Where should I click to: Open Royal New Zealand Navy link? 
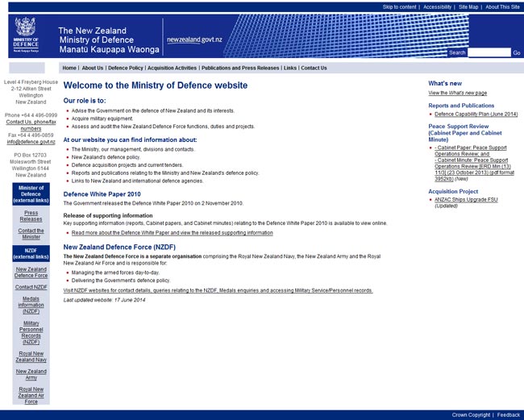point(31,356)
